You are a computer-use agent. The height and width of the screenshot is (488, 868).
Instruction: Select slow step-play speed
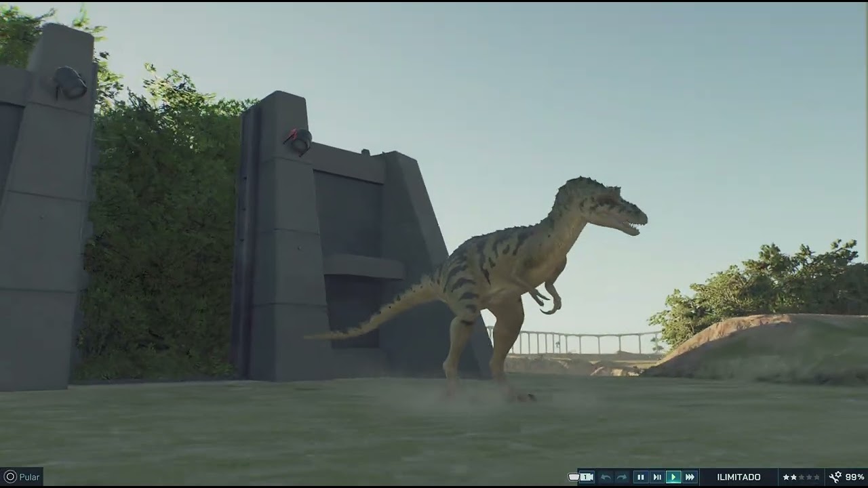657,477
